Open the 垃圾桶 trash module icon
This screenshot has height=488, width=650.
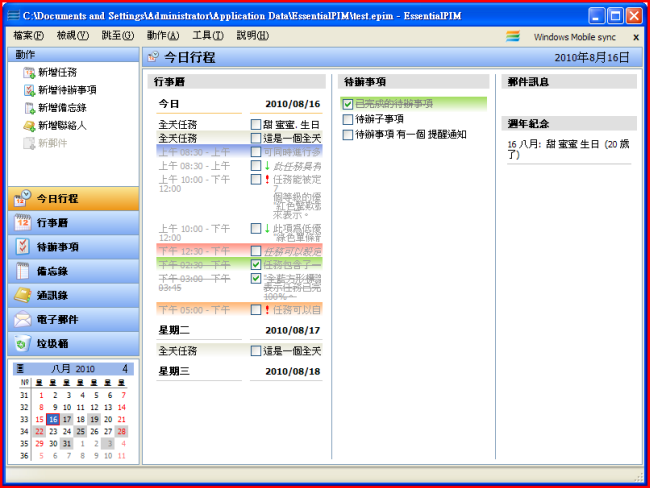click(x=22, y=343)
